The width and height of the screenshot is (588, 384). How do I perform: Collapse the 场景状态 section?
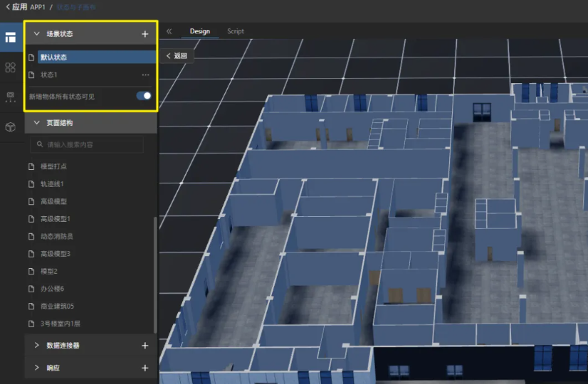click(x=37, y=33)
